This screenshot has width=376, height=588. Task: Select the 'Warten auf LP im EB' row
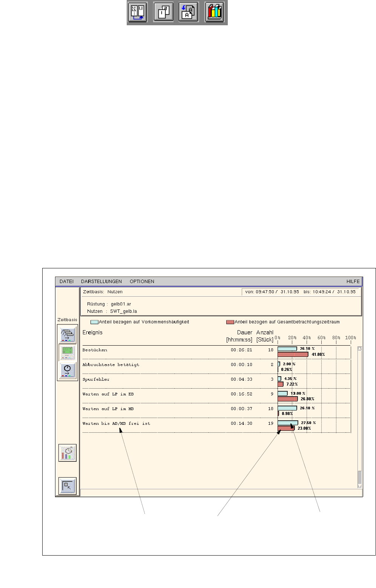click(x=216, y=396)
